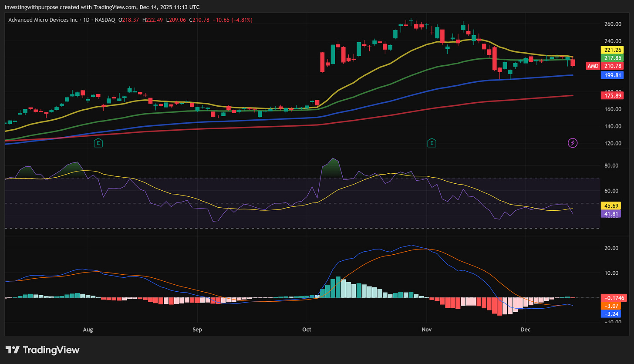
Task: Click the Aug label on time axis
Action: (x=88, y=330)
